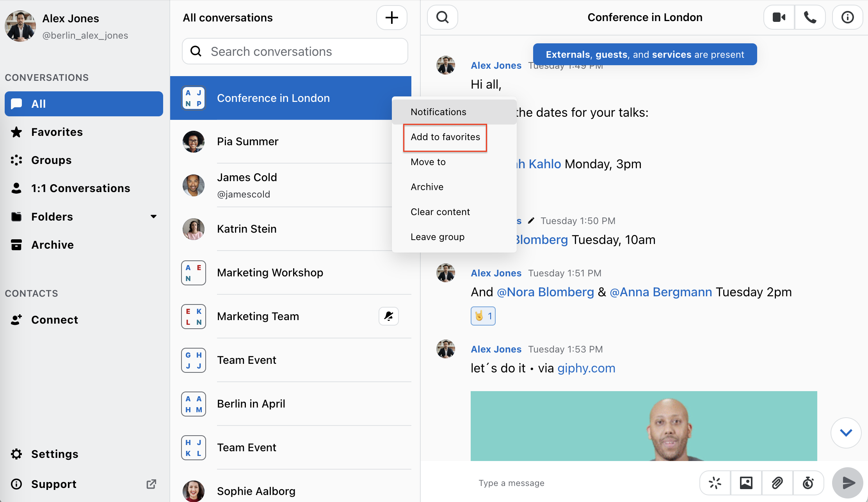Jump to latest message with down chevron
868x502 pixels.
[x=846, y=433]
